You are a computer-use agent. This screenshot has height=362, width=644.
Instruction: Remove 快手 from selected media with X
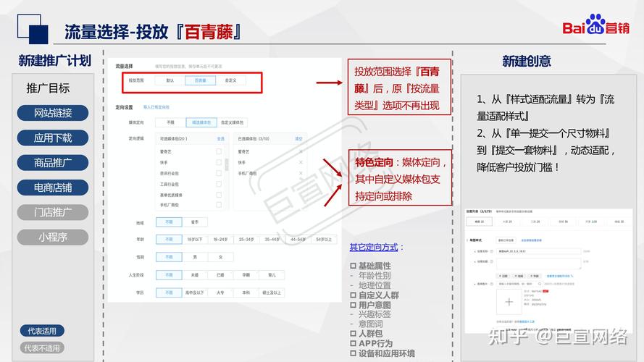pos(301,162)
